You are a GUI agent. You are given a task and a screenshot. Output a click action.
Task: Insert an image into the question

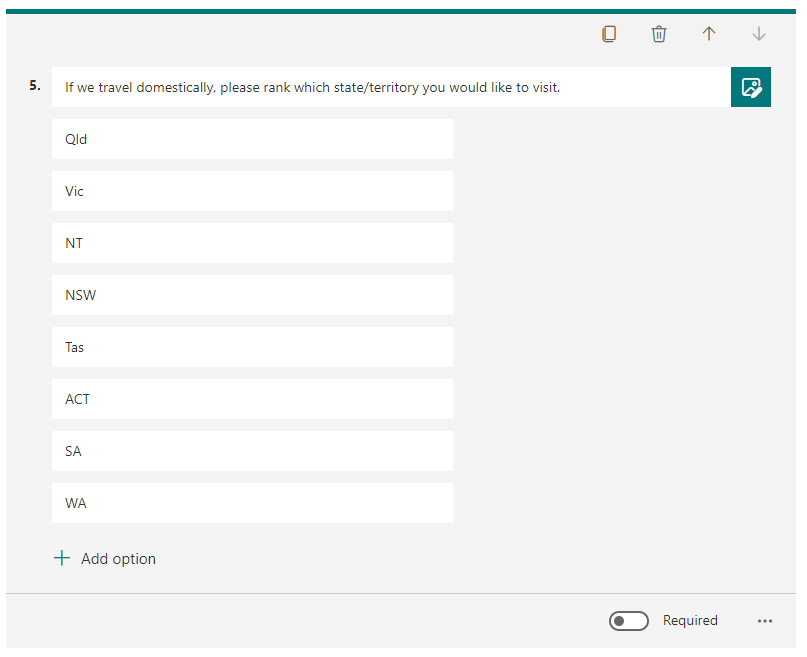(x=751, y=87)
